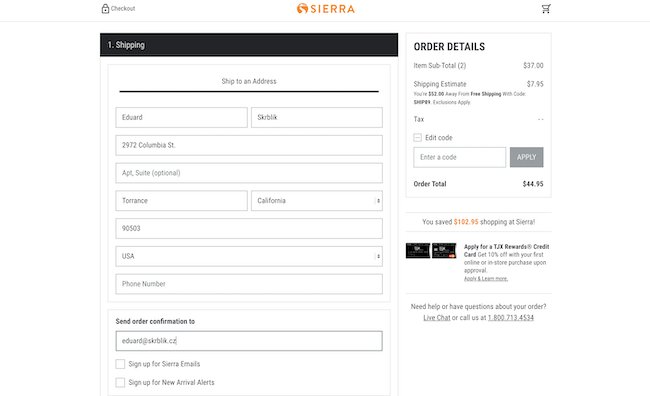This screenshot has height=396, width=650.
Task: Click the 1. Shipping section header
Action: (x=249, y=45)
